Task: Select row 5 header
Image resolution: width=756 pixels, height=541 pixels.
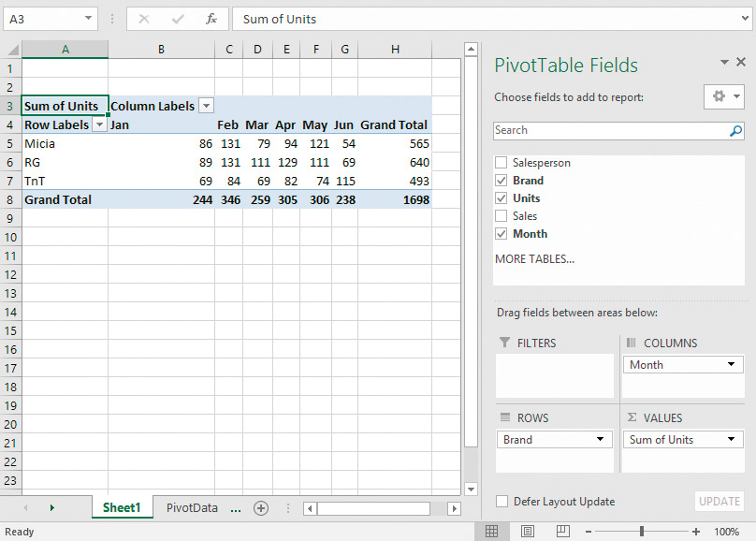Action: click(x=10, y=144)
